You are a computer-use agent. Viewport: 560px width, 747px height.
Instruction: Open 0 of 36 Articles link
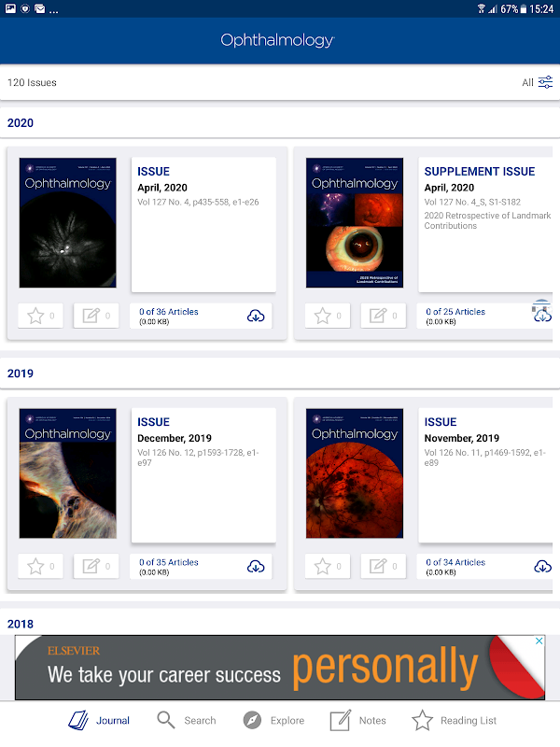[x=169, y=312]
